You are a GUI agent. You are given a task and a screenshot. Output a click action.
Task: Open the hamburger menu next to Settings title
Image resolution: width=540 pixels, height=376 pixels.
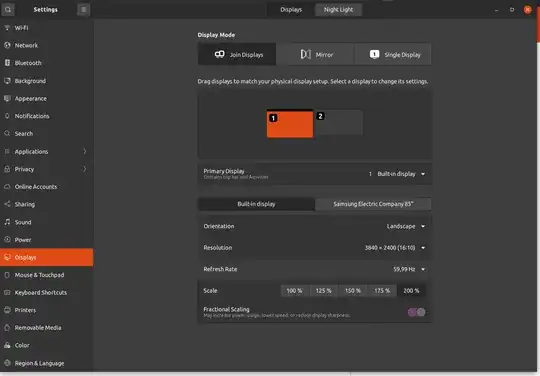tap(83, 10)
